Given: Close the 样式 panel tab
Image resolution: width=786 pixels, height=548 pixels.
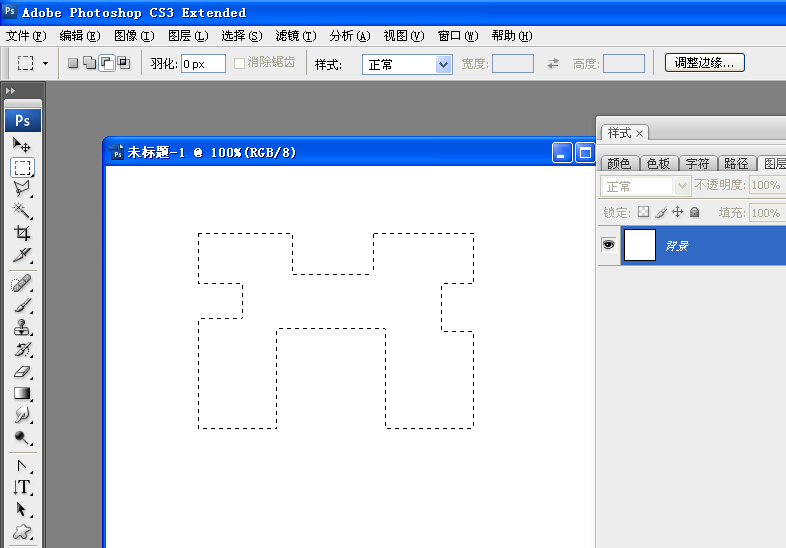Looking at the screenshot, I should click(640, 133).
